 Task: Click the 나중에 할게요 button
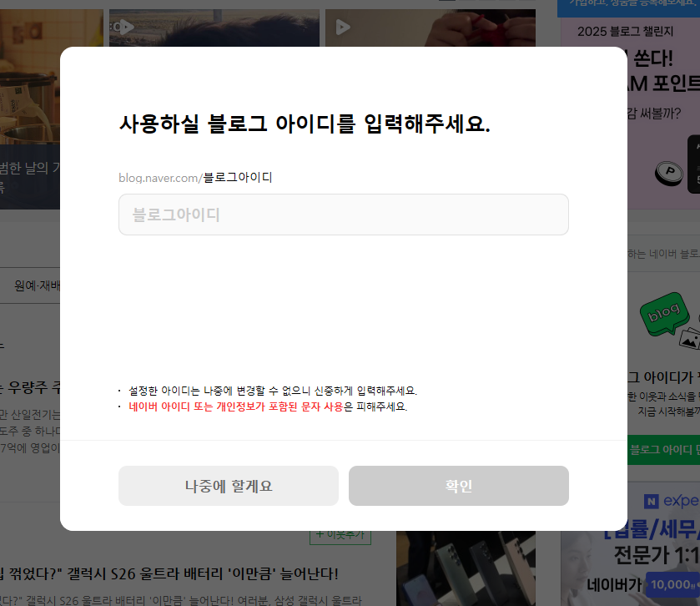pos(229,486)
